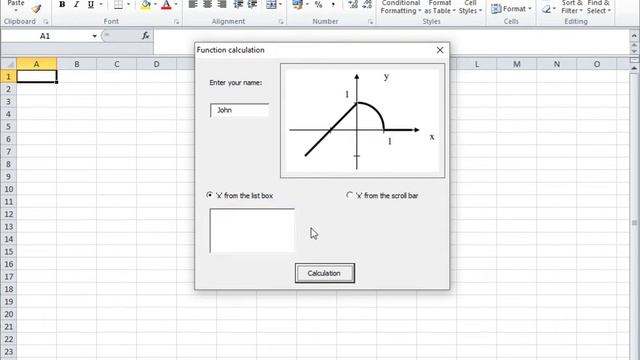Image resolution: width=640 pixels, height=360 pixels.
Task: Click the Clear eraser icon
Action: [546, 9]
